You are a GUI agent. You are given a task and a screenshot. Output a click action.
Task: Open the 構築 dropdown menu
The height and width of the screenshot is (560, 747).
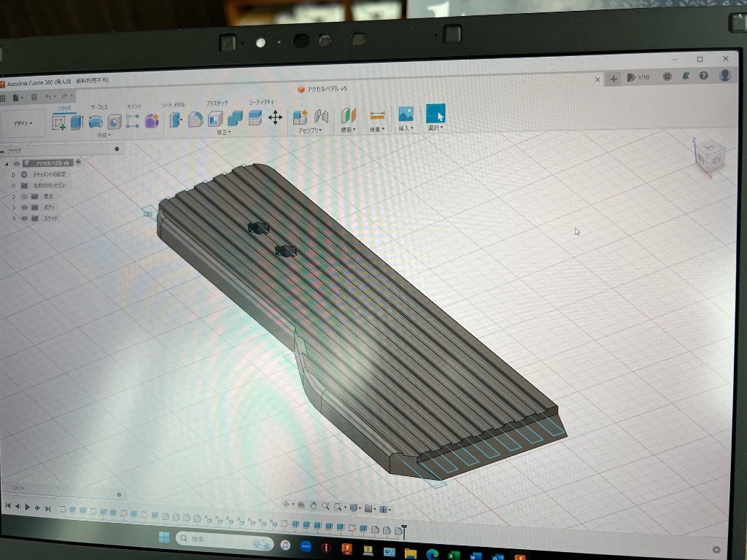(348, 130)
